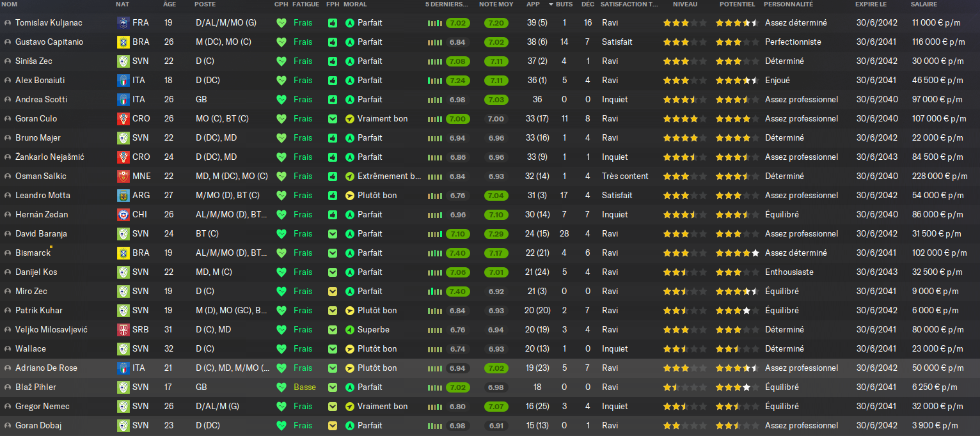The width and height of the screenshot is (980, 436).
Task: Click the heart condition icon for Blaž Pihler
Action: (x=281, y=387)
